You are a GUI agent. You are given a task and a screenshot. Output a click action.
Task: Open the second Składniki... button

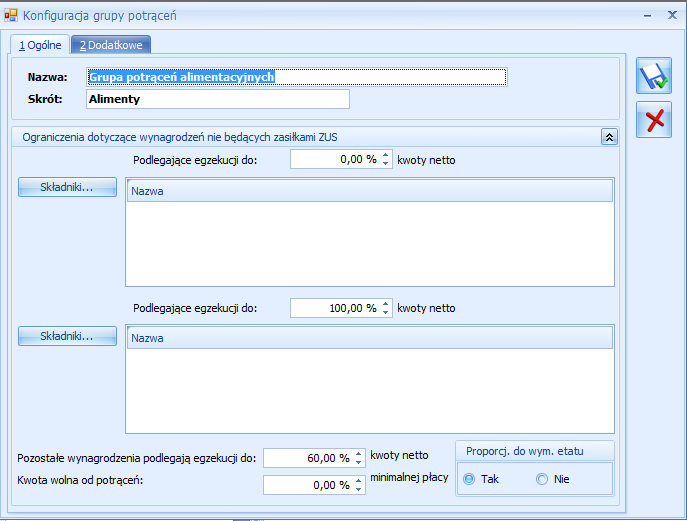tap(67, 336)
